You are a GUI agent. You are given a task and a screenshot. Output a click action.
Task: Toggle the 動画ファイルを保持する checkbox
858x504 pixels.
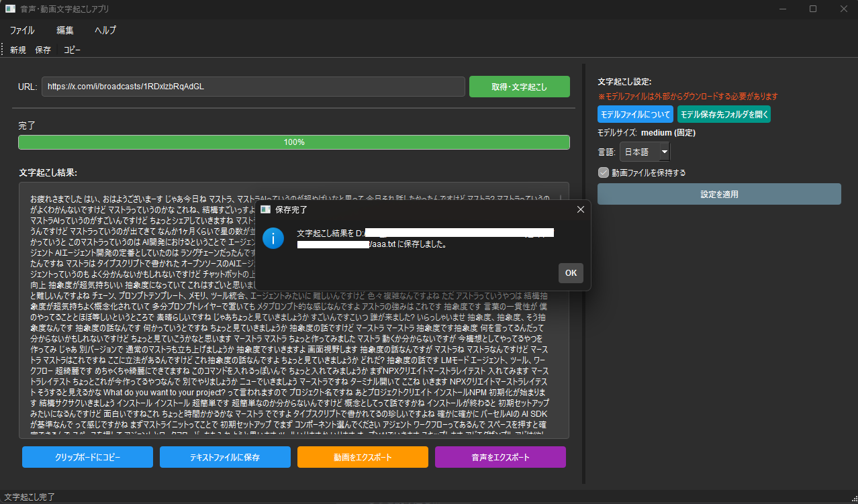[x=603, y=172]
